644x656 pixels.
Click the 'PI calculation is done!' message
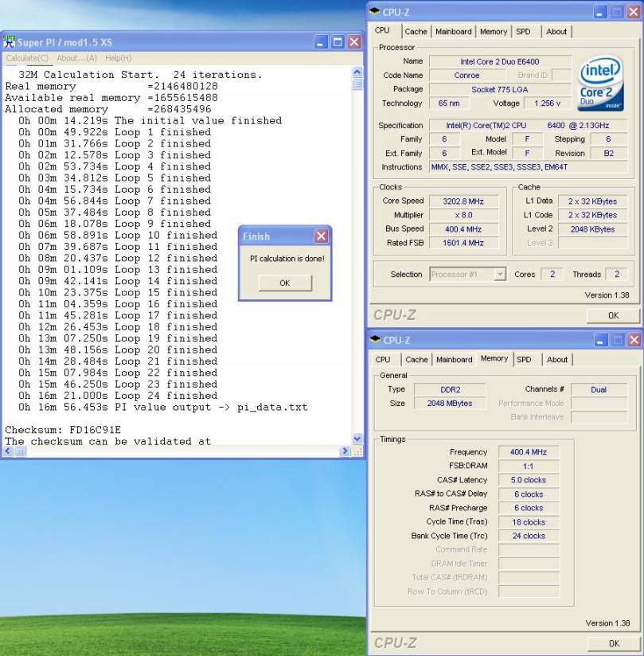[287, 259]
